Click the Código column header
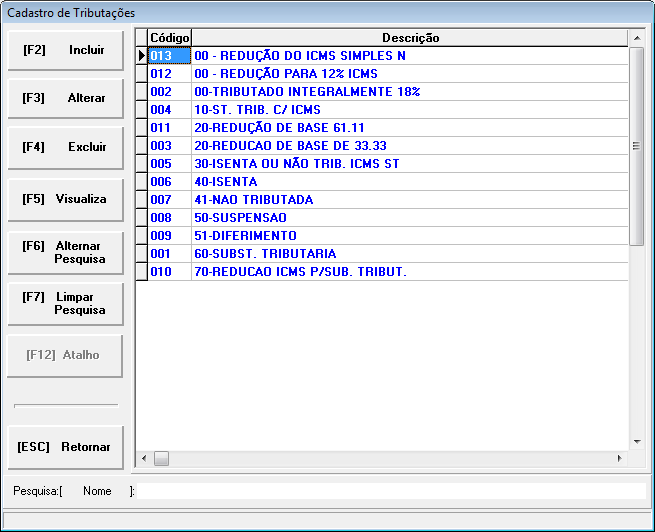Viewport: 655px width, 532px height. coord(169,38)
